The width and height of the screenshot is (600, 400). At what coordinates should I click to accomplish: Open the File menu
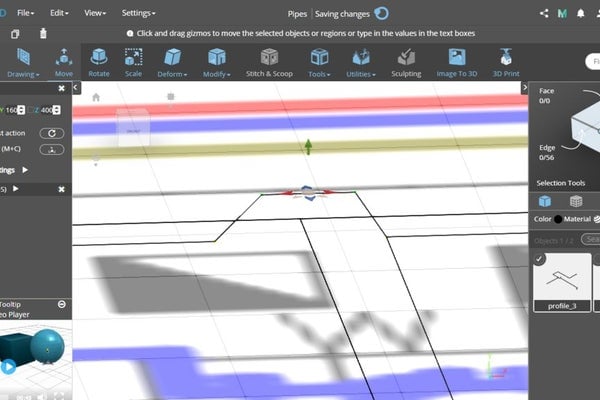click(x=26, y=13)
